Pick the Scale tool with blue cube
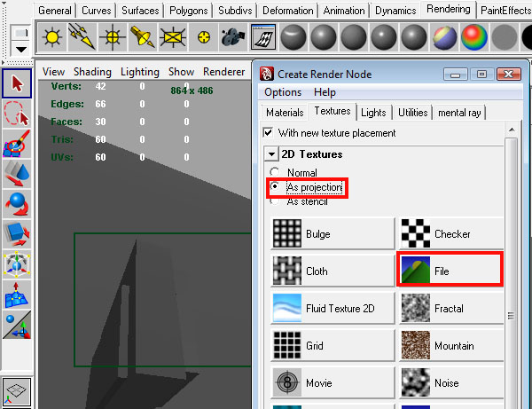This screenshot has width=532, height=409. point(17,234)
